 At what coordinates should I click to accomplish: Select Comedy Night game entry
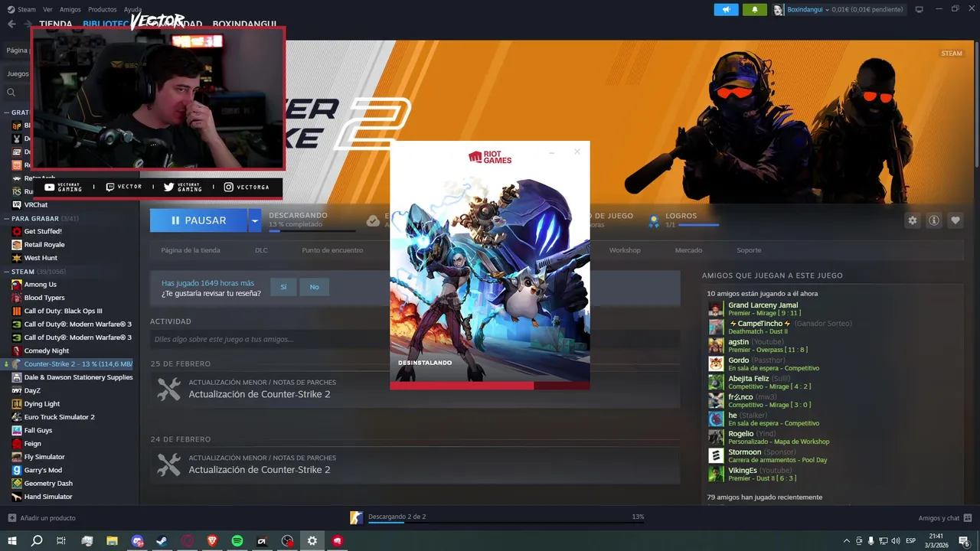46,350
